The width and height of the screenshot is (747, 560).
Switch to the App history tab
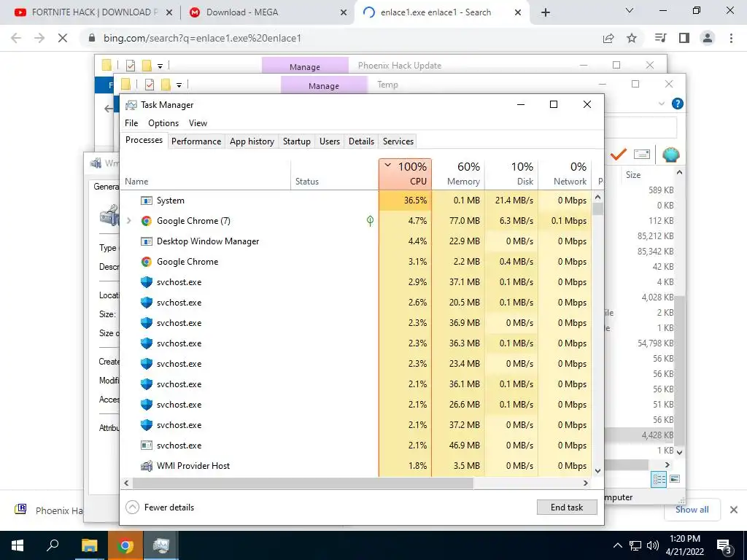click(252, 141)
